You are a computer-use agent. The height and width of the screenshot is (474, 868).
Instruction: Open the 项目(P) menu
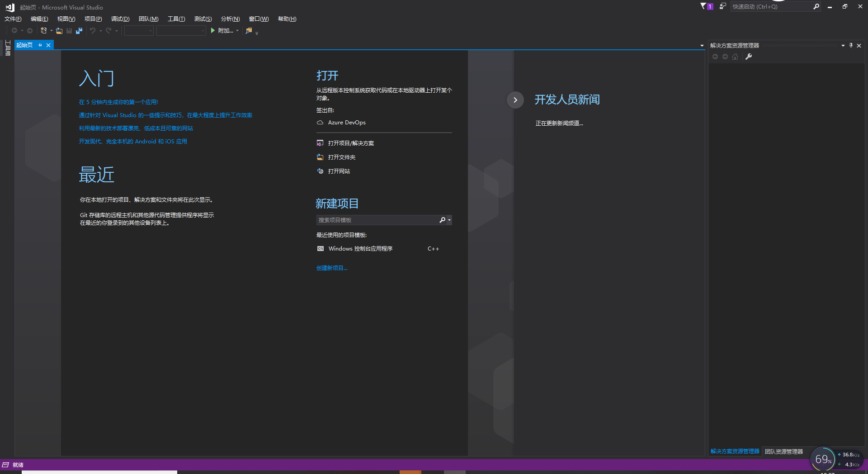93,19
